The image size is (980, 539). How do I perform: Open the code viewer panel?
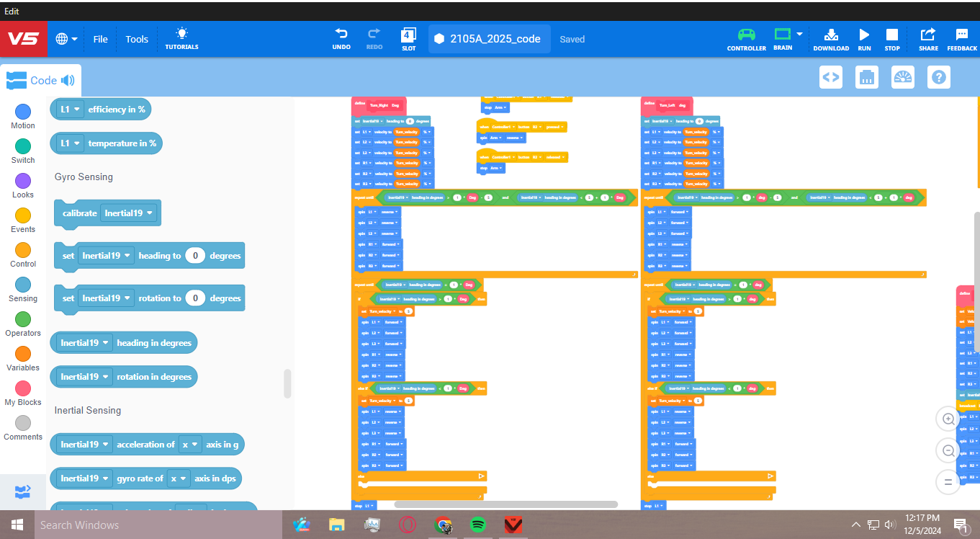(x=830, y=76)
